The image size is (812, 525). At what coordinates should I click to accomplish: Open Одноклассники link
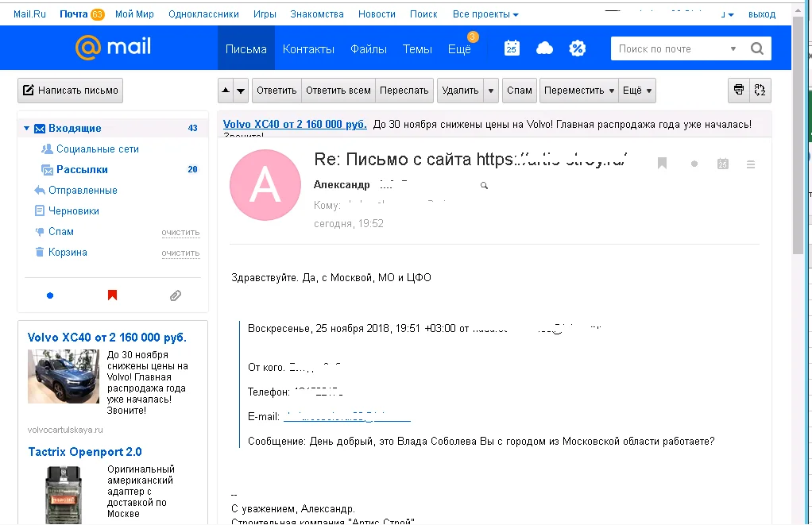pyautogui.click(x=203, y=14)
